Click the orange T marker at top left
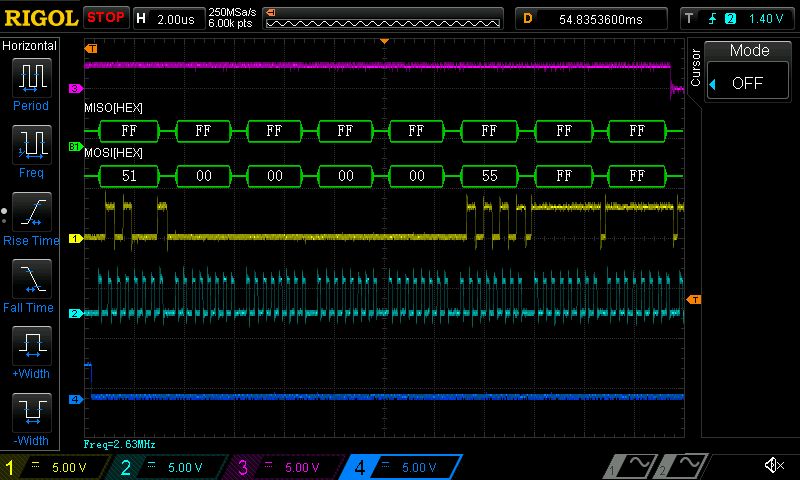The width and height of the screenshot is (800, 480). tap(91, 48)
